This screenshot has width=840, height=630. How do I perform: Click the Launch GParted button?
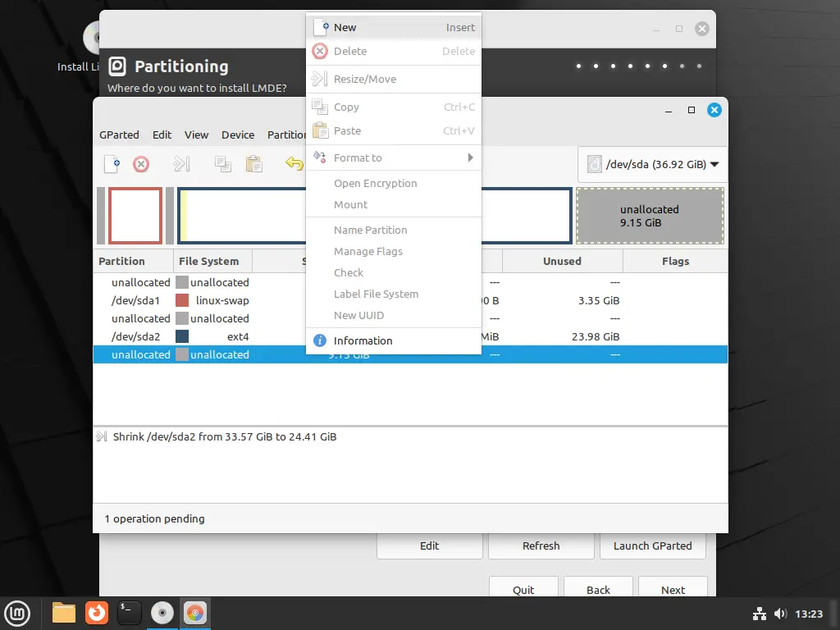coord(652,546)
